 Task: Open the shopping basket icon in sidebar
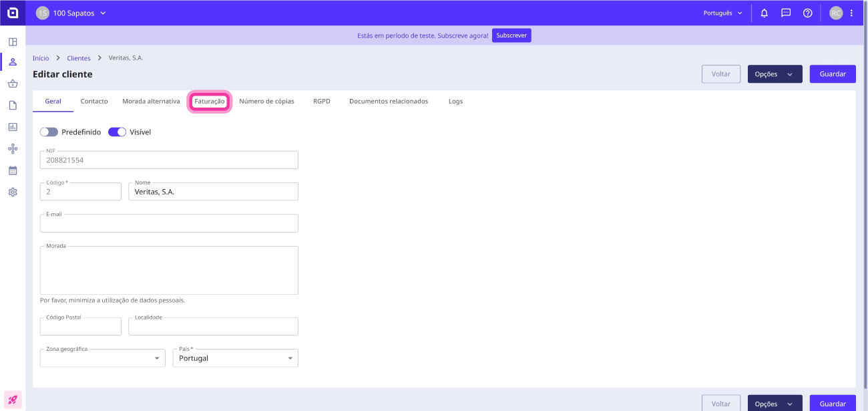13,84
